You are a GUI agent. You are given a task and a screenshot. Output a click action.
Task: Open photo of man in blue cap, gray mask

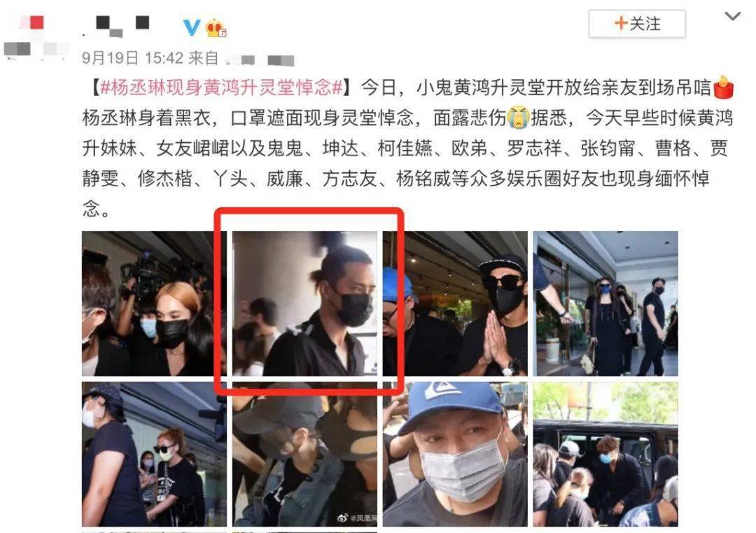[455, 454]
